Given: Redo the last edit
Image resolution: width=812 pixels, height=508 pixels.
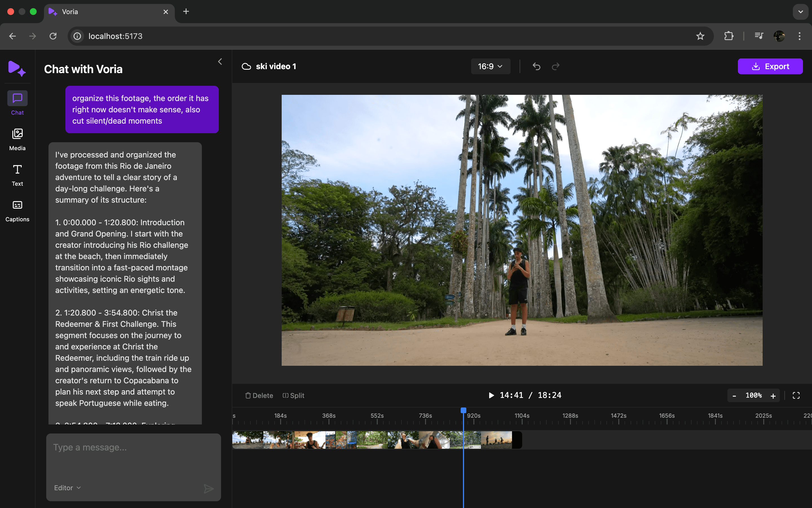Looking at the screenshot, I should click(556, 66).
